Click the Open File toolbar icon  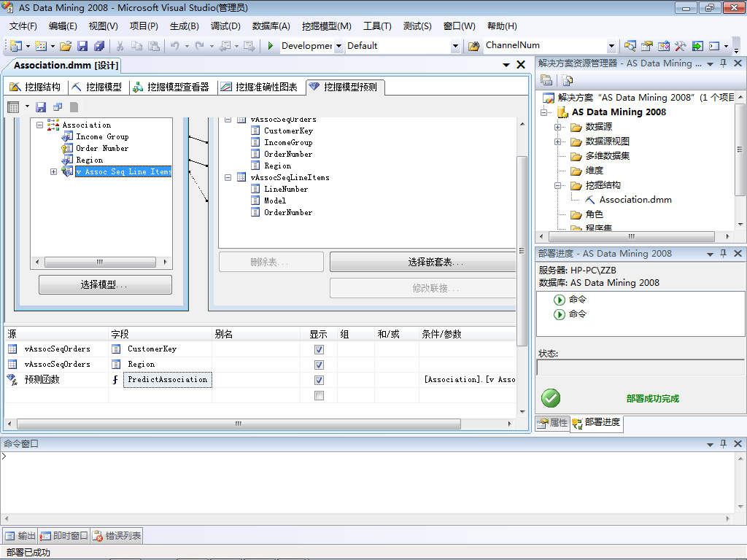(x=66, y=46)
